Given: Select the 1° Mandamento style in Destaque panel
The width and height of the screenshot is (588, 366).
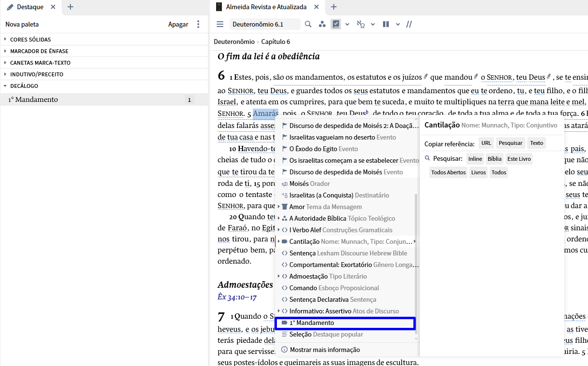Looking at the screenshot, I should pyautogui.click(x=104, y=99).
